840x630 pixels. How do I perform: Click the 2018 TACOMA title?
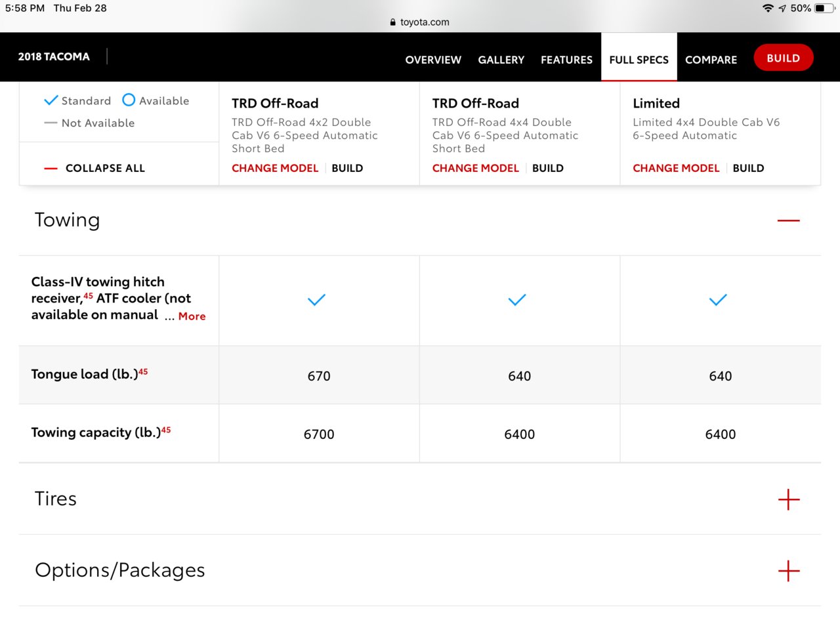tap(54, 56)
